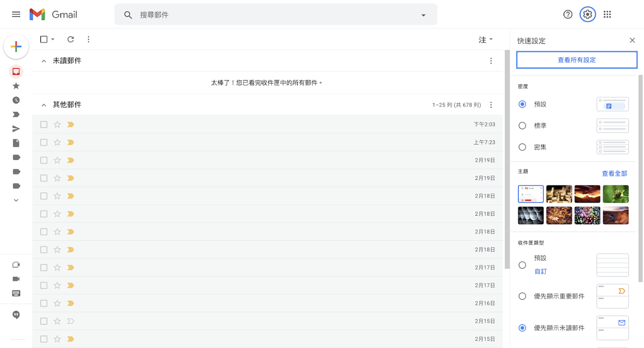Image resolution: width=644 pixels, height=348 pixels.
Task: Open the 注 input method dropdown
Action: point(486,40)
